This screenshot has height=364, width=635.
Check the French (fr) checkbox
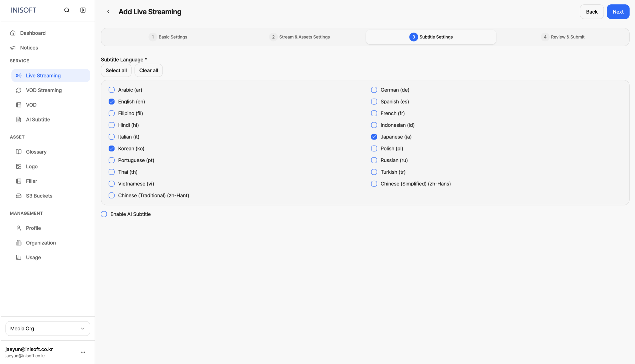pos(374,113)
